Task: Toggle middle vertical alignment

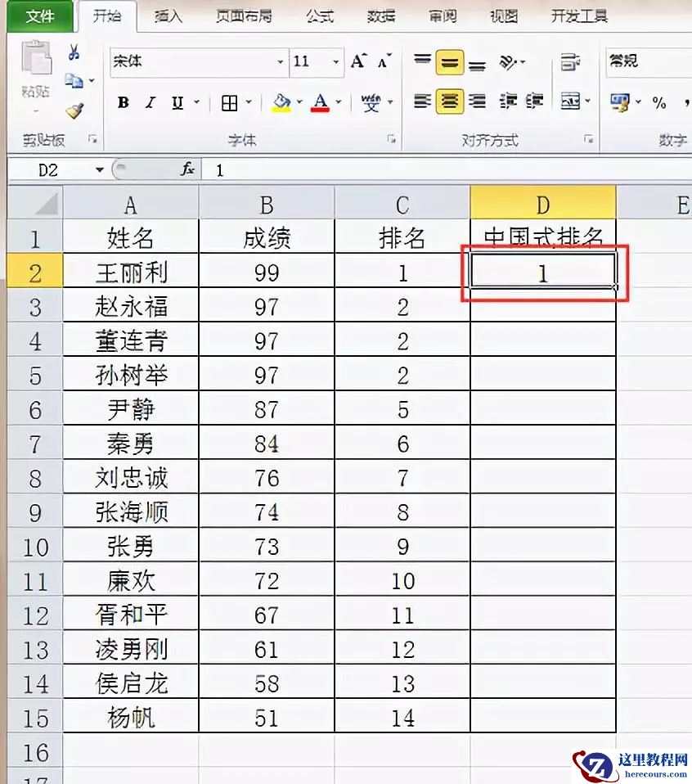Action: coord(449,62)
